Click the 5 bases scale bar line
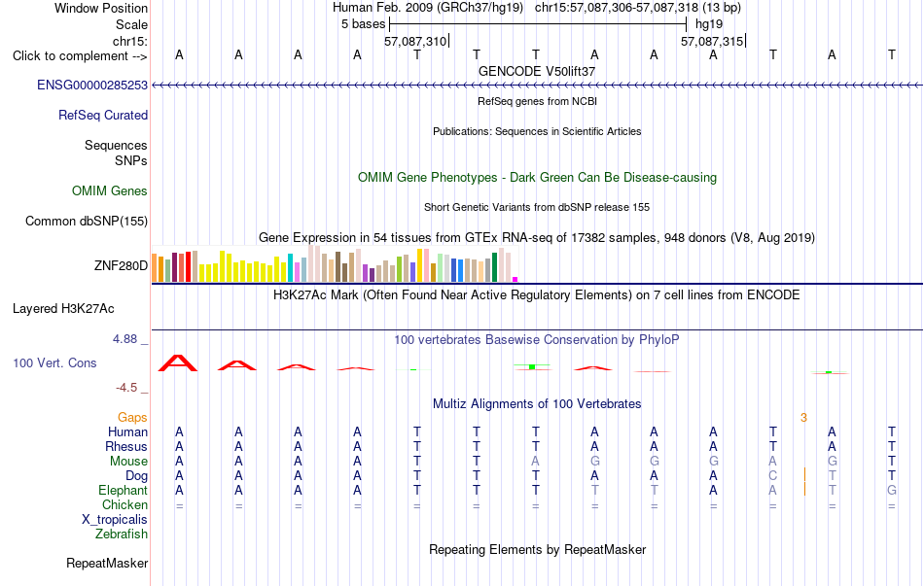 point(538,24)
